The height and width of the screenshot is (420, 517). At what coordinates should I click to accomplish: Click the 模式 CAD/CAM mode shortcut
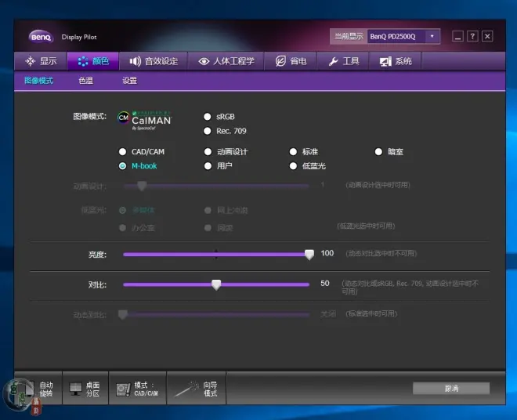[x=138, y=389]
